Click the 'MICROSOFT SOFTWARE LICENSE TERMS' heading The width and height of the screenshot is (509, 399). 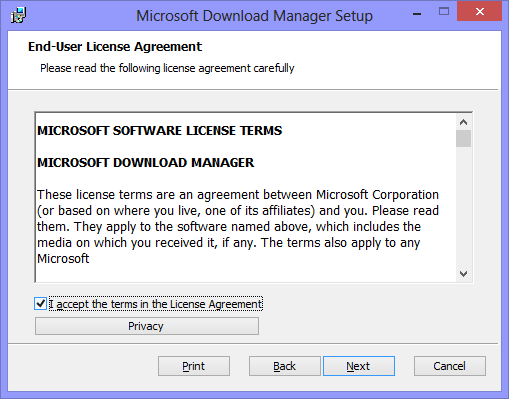pyautogui.click(x=160, y=131)
